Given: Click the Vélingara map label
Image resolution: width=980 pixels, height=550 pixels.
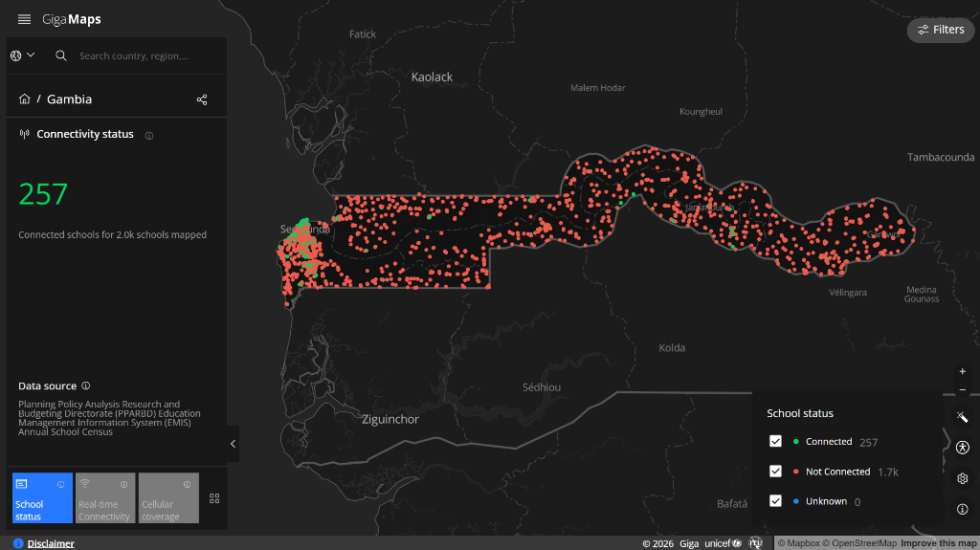Looking at the screenshot, I should tap(848, 293).
